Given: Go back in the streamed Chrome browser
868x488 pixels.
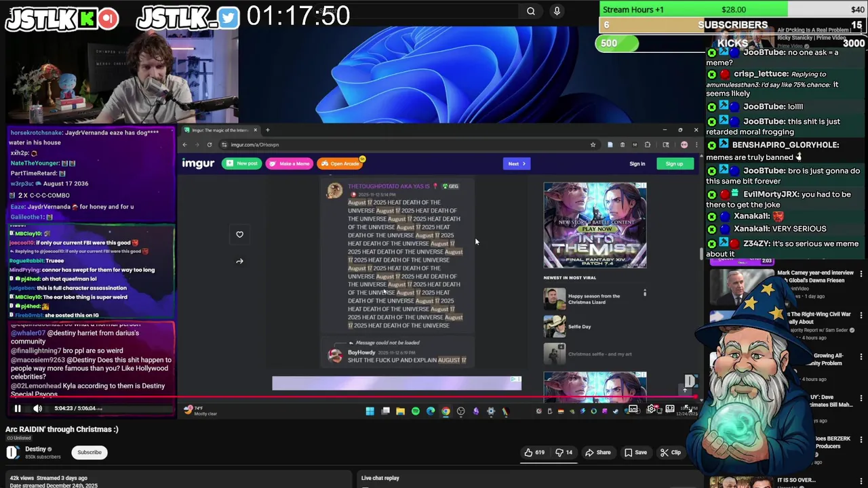Looking at the screenshot, I should click(184, 144).
